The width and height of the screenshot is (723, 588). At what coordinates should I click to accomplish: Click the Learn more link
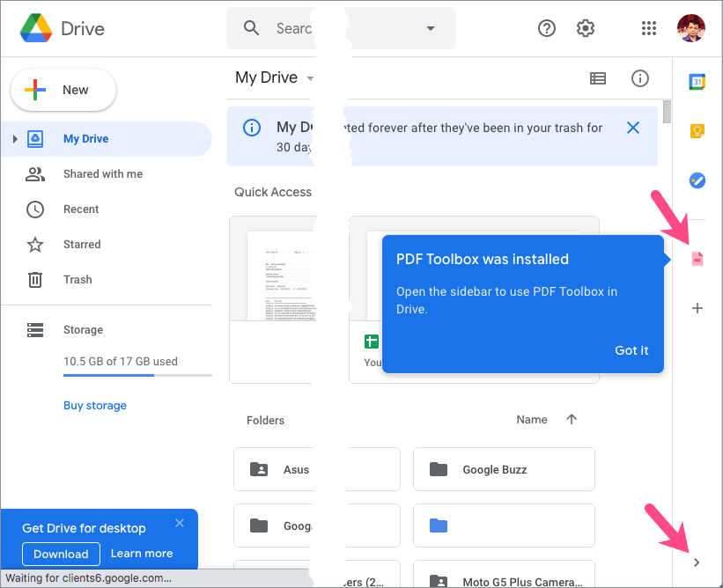coord(142,554)
